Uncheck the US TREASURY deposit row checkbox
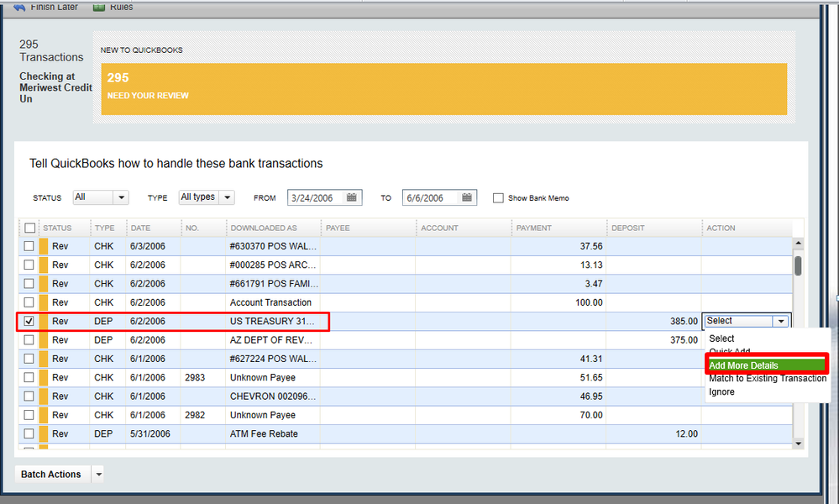Screen dimensions: 839x504 coord(30,321)
